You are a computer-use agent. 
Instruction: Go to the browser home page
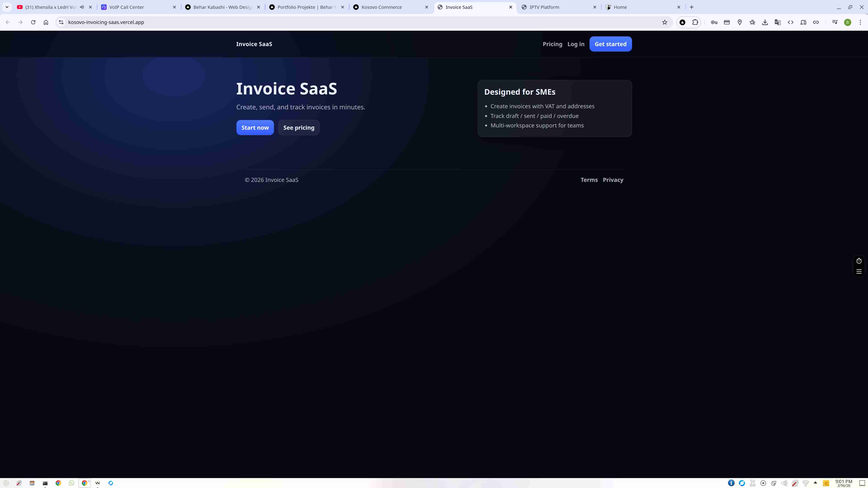point(46,22)
